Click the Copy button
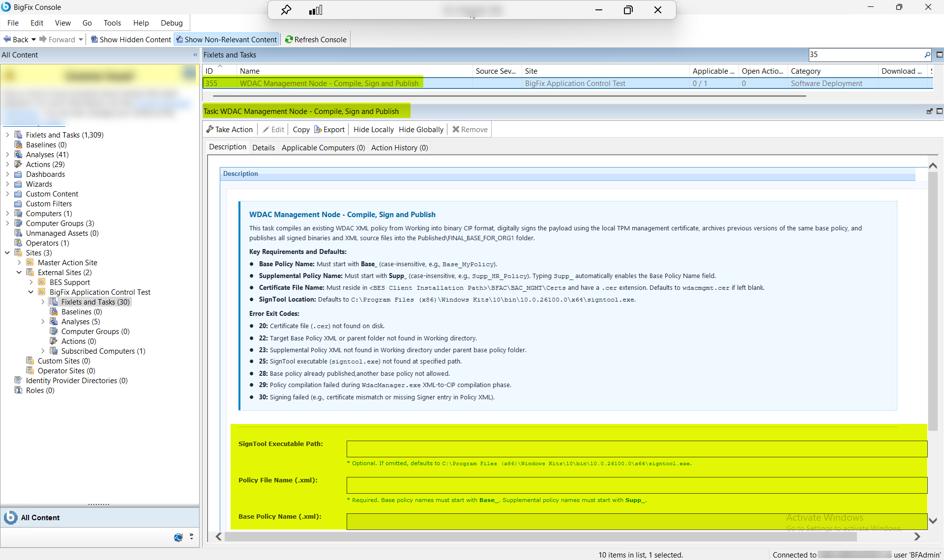 tap(301, 130)
